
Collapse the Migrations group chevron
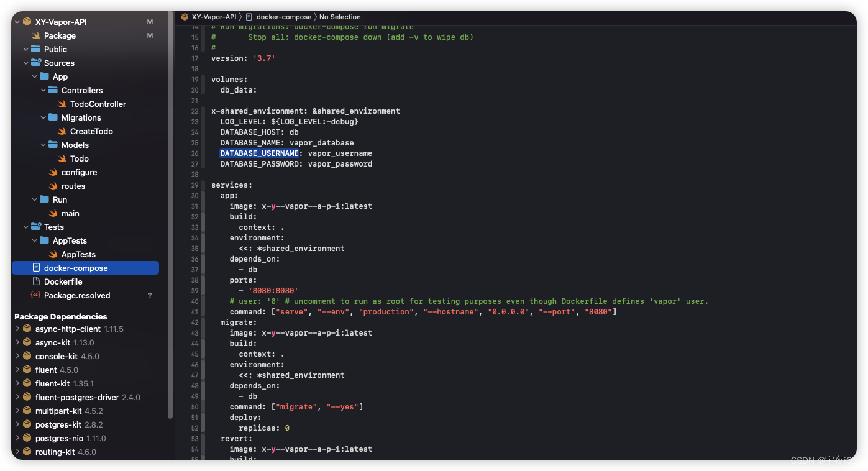coord(43,117)
